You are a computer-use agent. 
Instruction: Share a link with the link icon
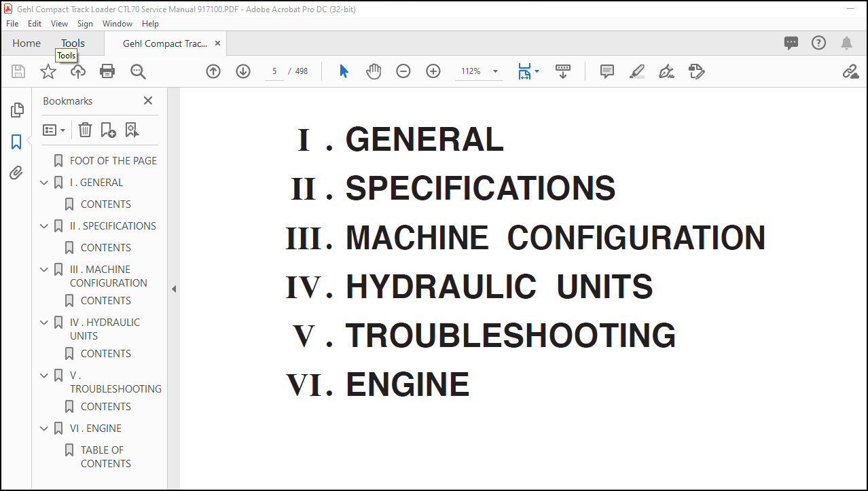click(x=850, y=71)
